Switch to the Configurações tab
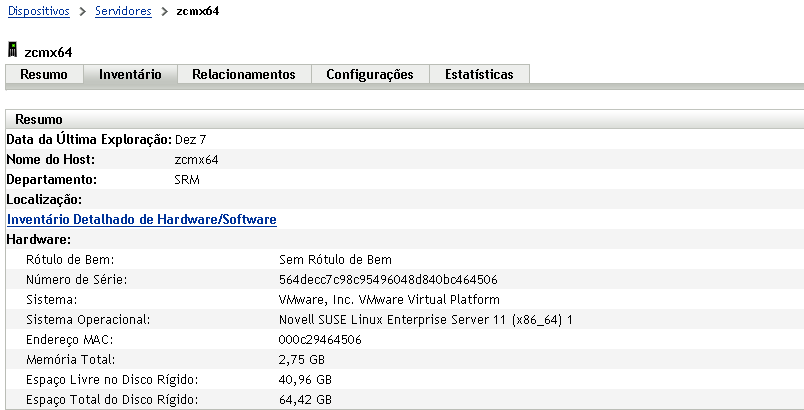This screenshot has height=410, width=804. pyautogui.click(x=369, y=74)
